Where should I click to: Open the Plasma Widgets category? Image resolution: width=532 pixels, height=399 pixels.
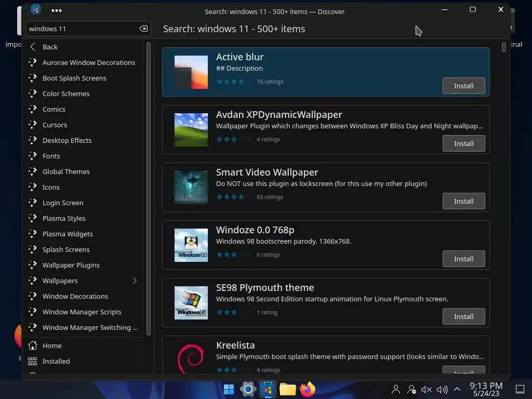point(84,234)
